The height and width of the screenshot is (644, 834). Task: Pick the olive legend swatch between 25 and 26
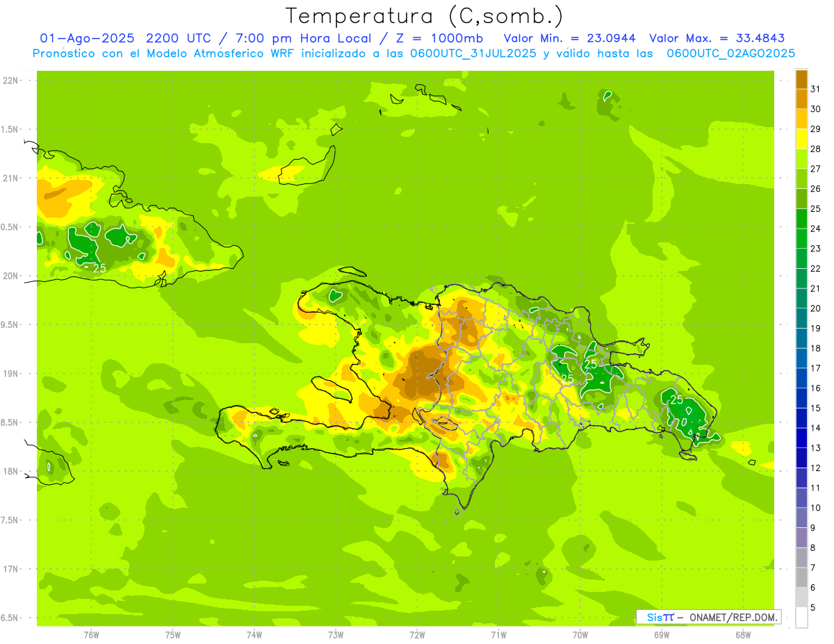801,198
